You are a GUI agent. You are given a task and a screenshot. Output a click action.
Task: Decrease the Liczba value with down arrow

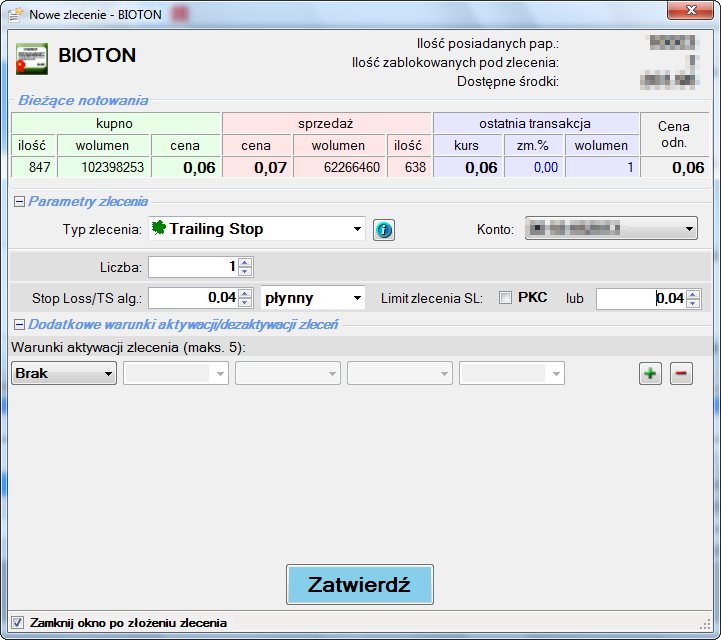point(245,272)
